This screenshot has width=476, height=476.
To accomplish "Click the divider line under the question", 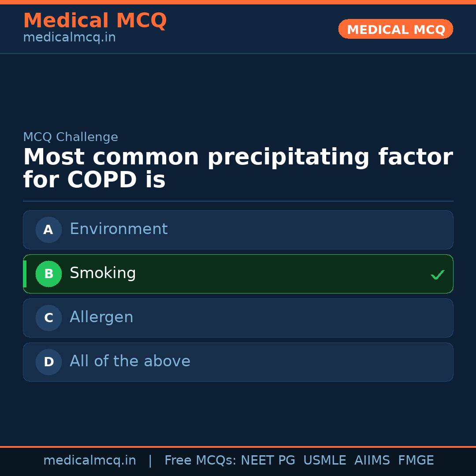I will click(x=238, y=201).
